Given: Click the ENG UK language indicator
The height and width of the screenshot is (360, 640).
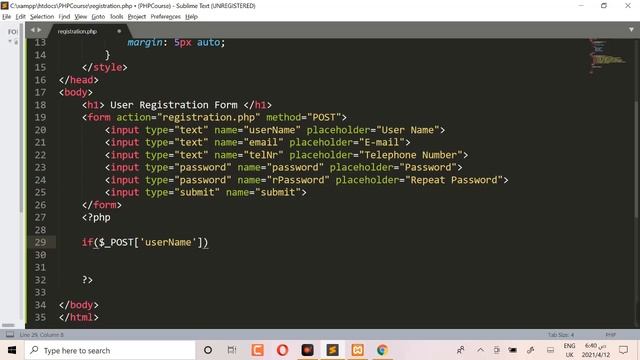Looking at the screenshot, I should 569,350.
